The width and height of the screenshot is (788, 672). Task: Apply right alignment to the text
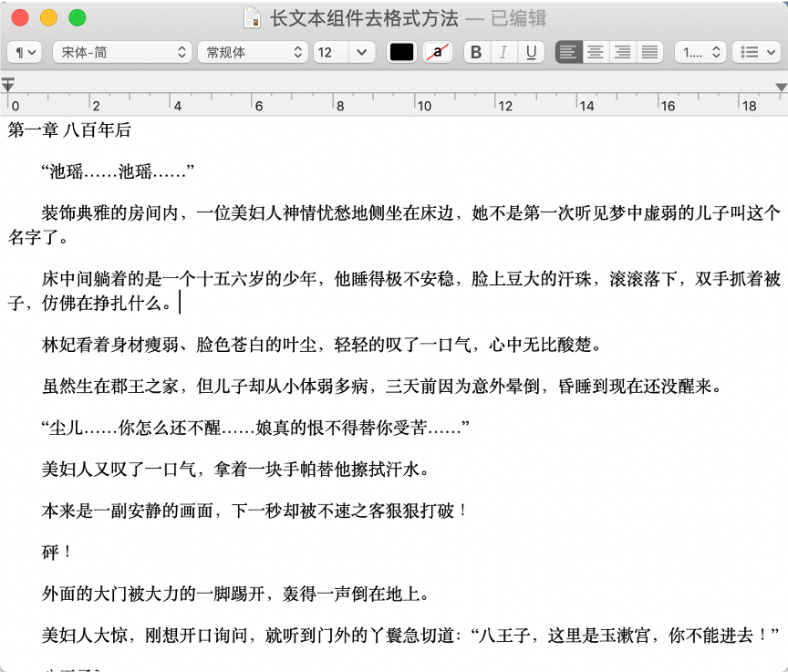pos(622,52)
